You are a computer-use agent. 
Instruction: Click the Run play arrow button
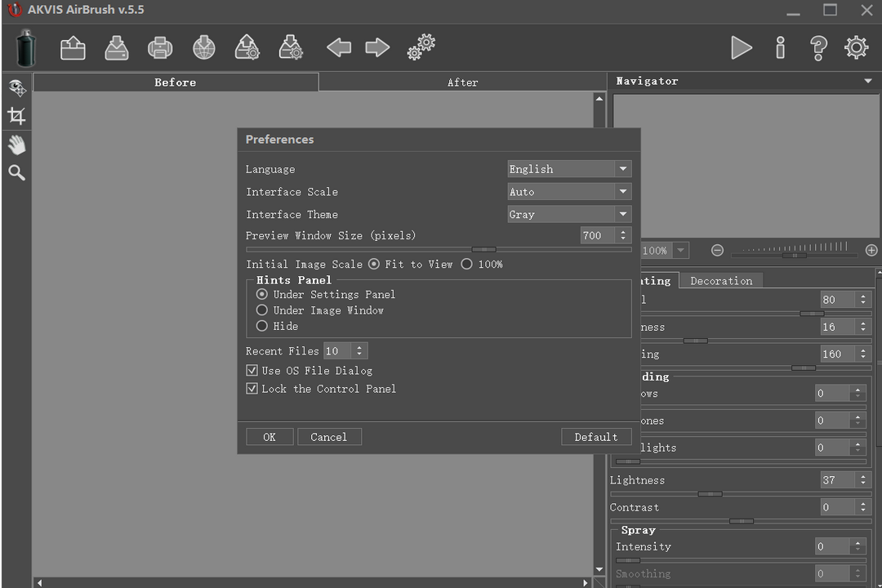(741, 48)
